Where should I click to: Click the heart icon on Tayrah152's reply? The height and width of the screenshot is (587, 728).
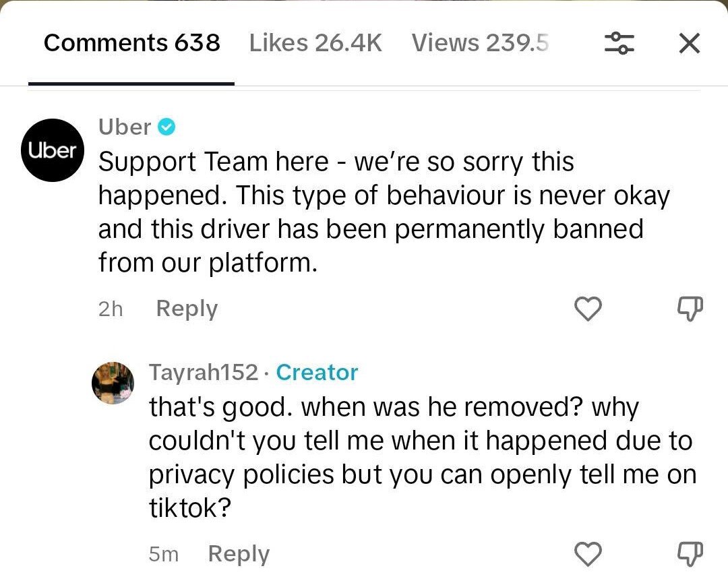588,554
